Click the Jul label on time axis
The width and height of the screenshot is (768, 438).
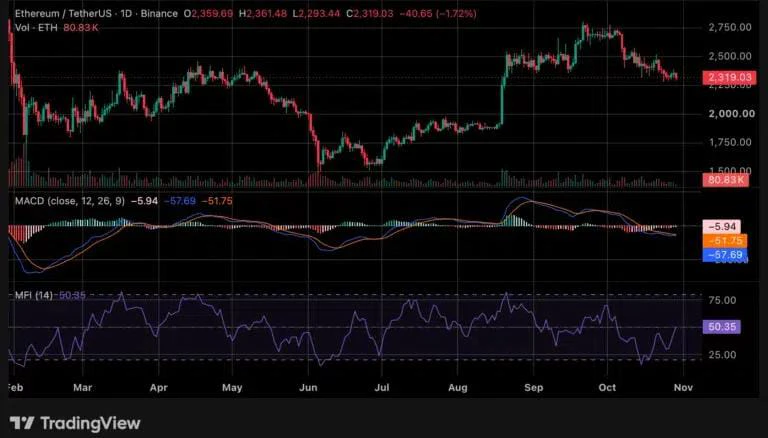382,388
